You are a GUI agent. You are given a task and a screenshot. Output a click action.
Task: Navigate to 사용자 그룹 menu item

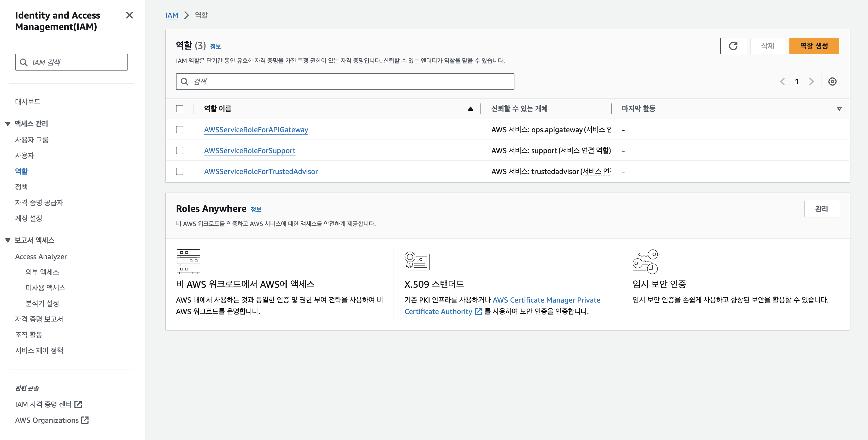coord(32,140)
